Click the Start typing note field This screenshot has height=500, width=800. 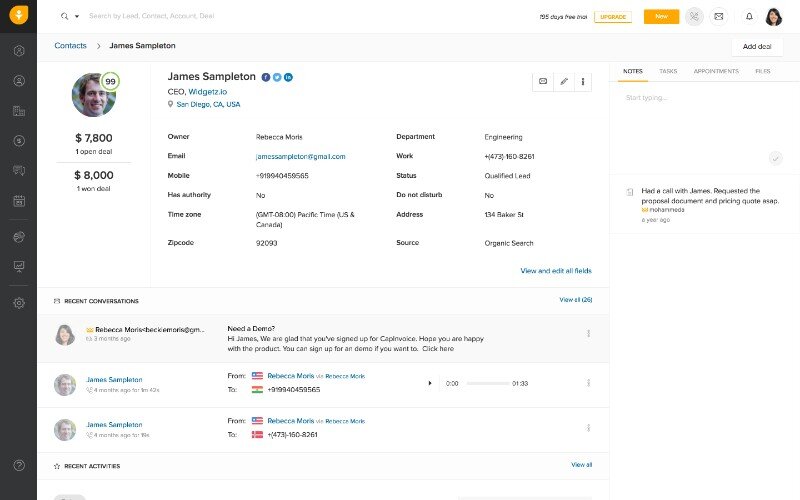700,98
